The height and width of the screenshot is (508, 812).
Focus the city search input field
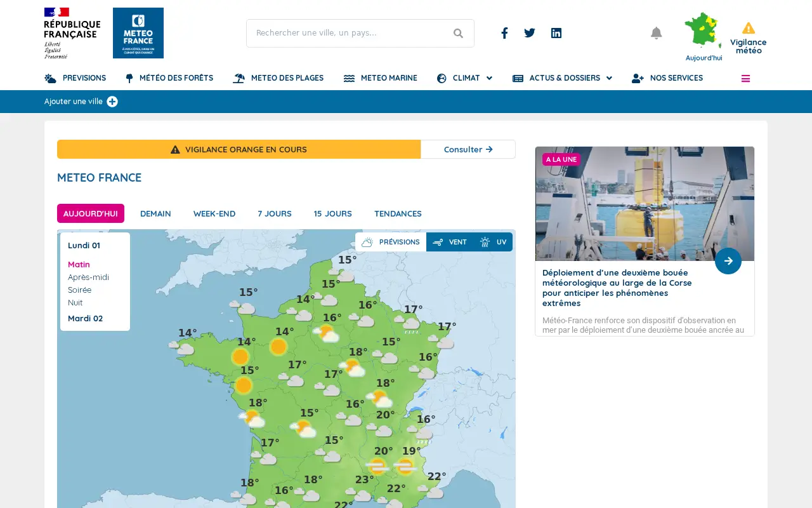click(x=360, y=33)
